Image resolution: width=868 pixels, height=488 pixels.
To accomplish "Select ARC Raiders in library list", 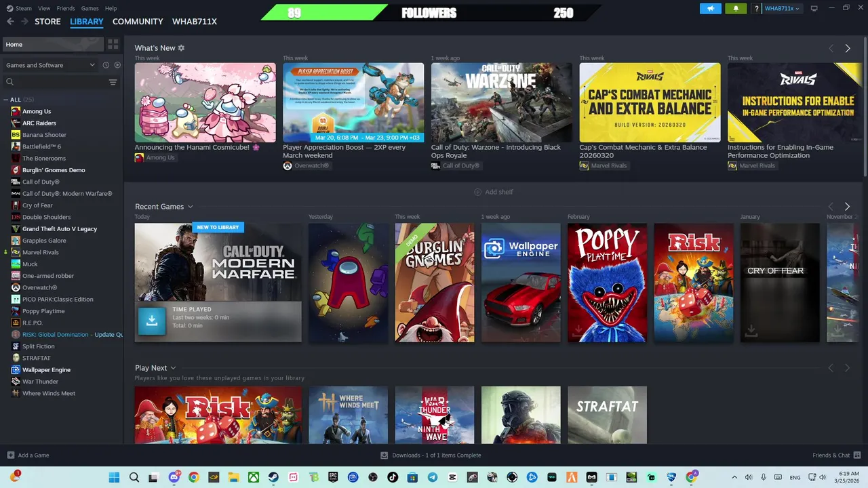I will click(39, 123).
